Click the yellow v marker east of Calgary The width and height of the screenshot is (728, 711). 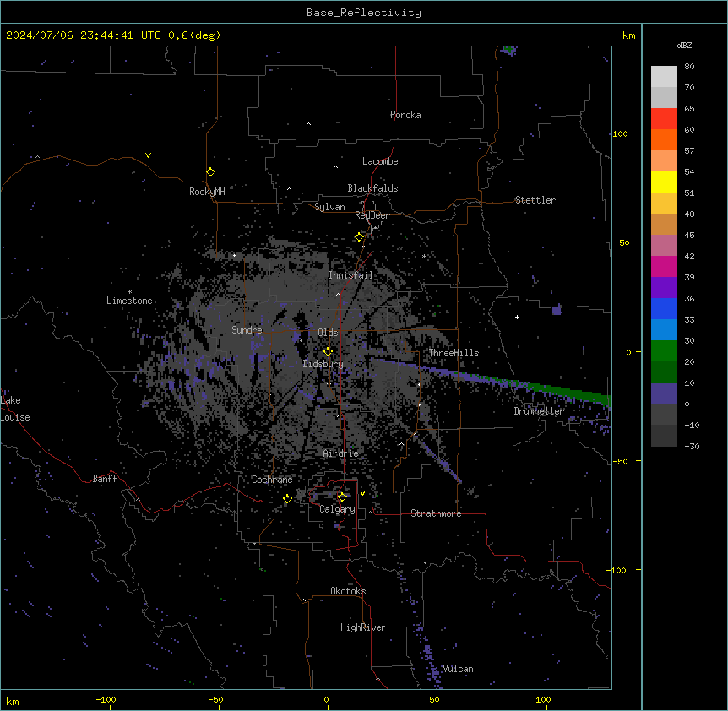click(x=362, y=493)
